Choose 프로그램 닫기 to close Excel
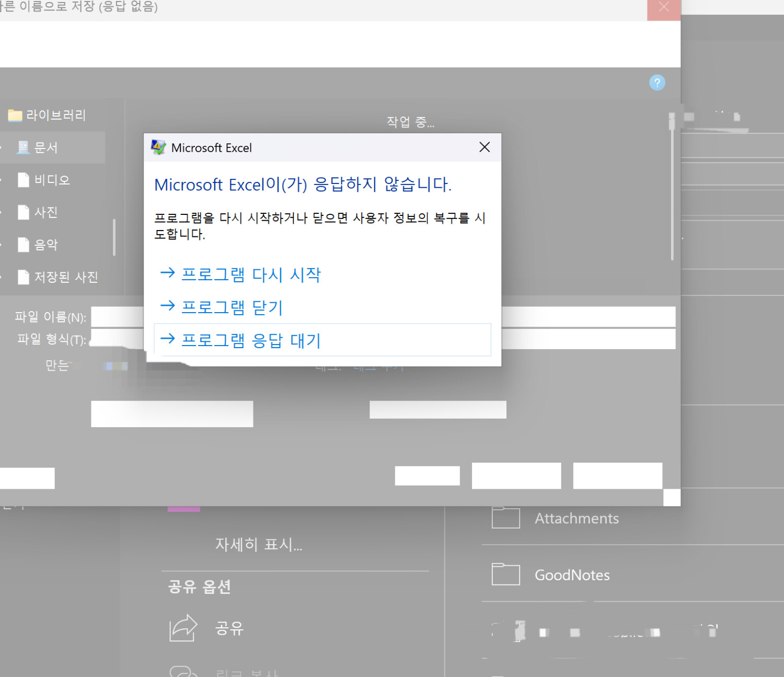Screen dimensions: 784x677 pos(232,307)
